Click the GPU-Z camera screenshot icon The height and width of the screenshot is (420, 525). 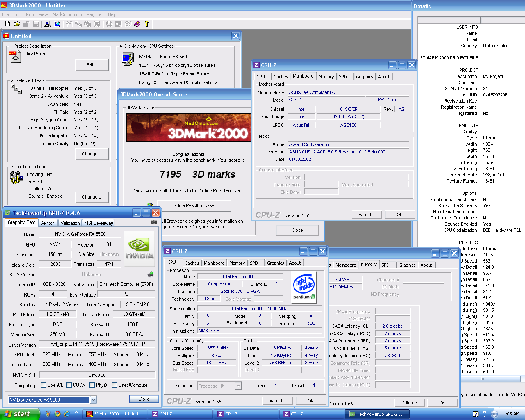click(x=153, y=222)
